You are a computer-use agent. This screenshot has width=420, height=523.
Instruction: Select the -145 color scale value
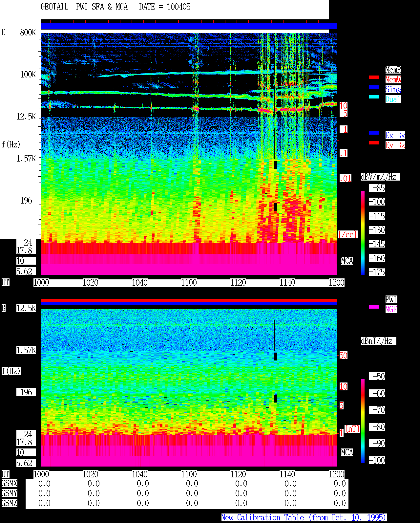(377, 244)
